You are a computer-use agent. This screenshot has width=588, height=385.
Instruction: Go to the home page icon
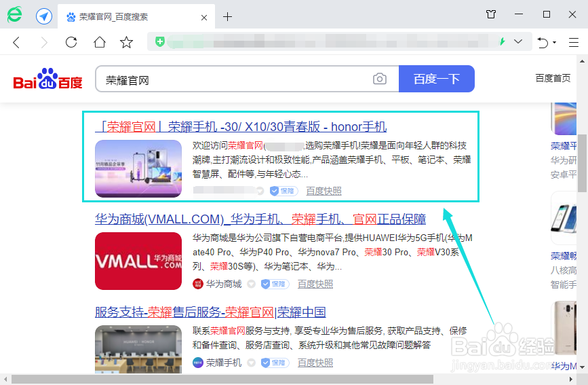pos(100,42)
